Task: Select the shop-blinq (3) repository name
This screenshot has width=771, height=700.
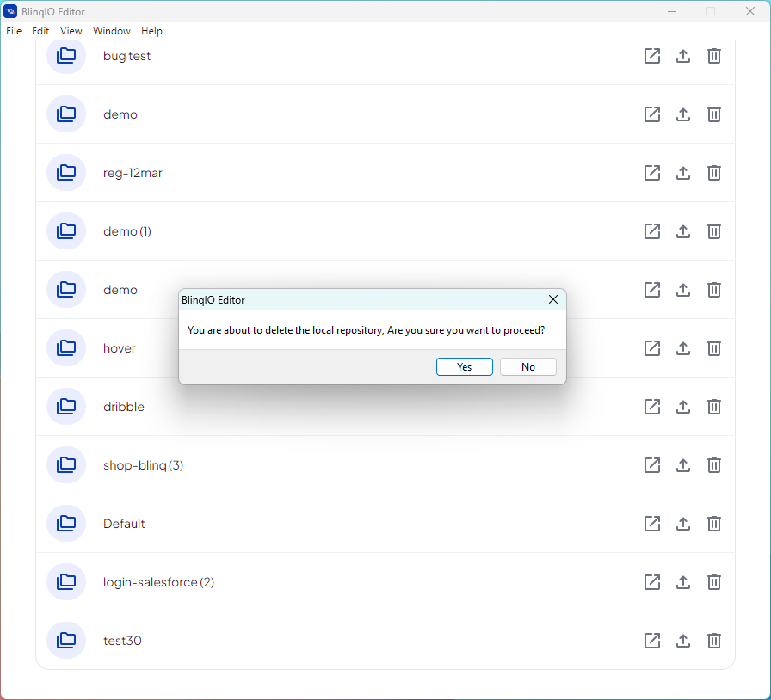Action: pyautogui.click(x=143, y=465)
